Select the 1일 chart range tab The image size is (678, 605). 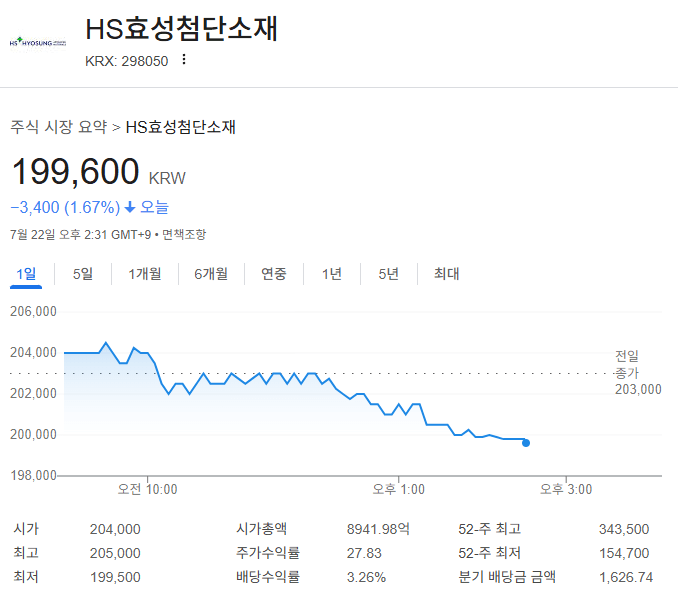pyautogui.click(x=26, y=274)
